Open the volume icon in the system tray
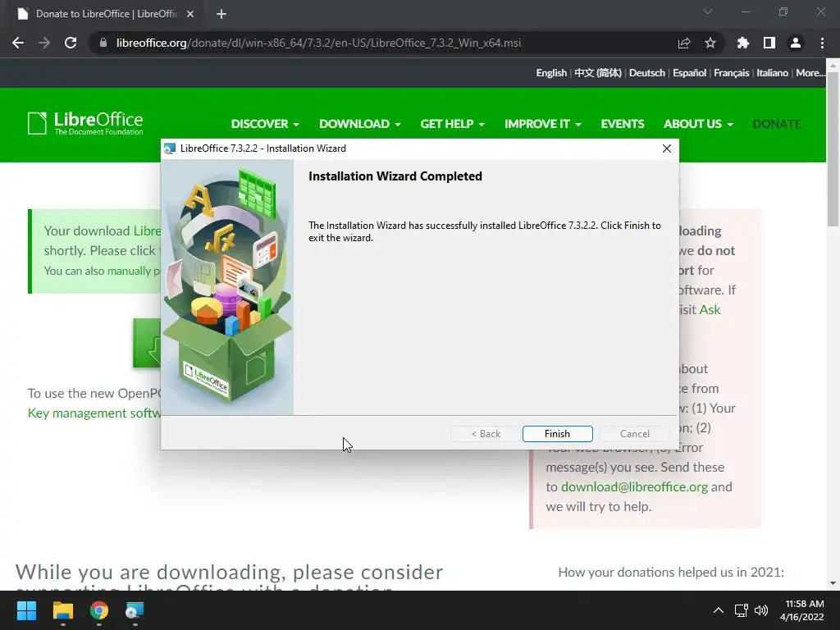Viewport: 840px width, 630px height. [x=760, y=610]
